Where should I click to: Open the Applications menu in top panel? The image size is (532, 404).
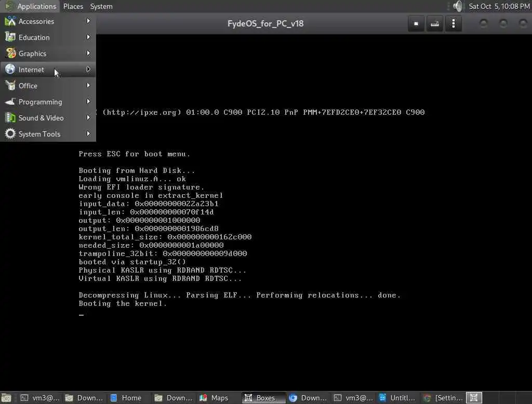(x=31, y=6)
